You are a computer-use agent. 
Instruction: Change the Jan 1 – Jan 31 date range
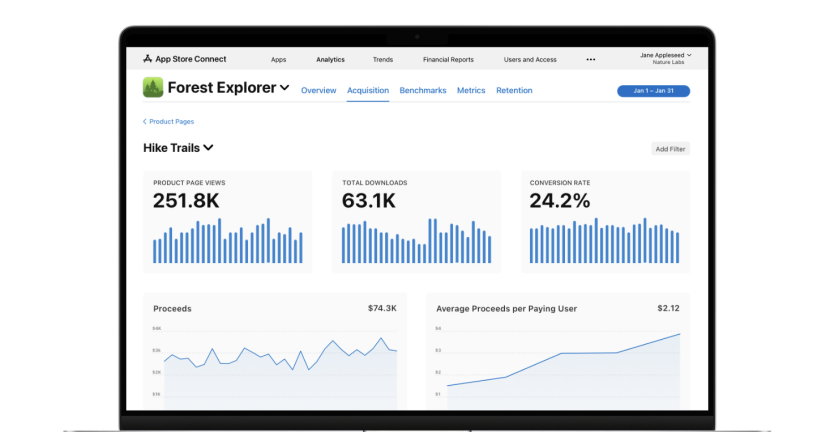pyautogui.click(x=653, y=91)
